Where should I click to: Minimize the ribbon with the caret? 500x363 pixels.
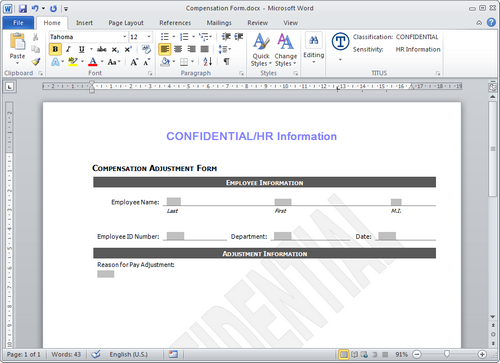479,23
